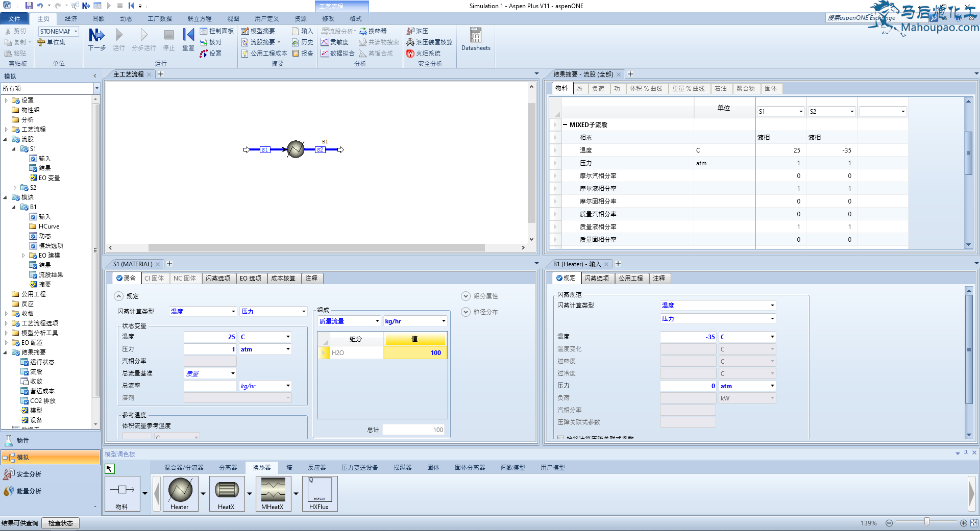The height and width of the screenshot is (531, 980).
Task: Click the selection arrow tool in palette
Action: pos(109,468)
